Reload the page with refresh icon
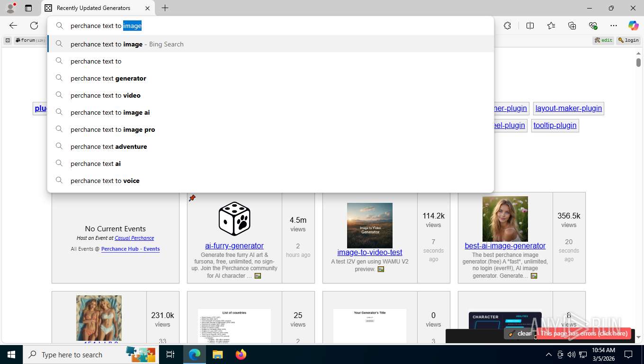The image size is (644, 364). [34, 26]
